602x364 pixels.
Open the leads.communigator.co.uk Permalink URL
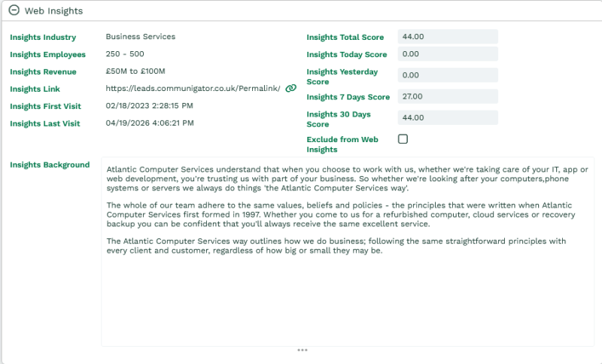(193, 88)
